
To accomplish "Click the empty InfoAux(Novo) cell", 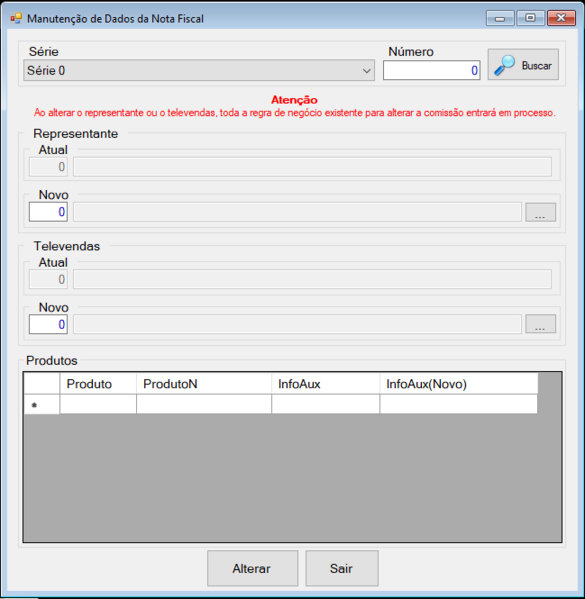I will tap(459, 404).
